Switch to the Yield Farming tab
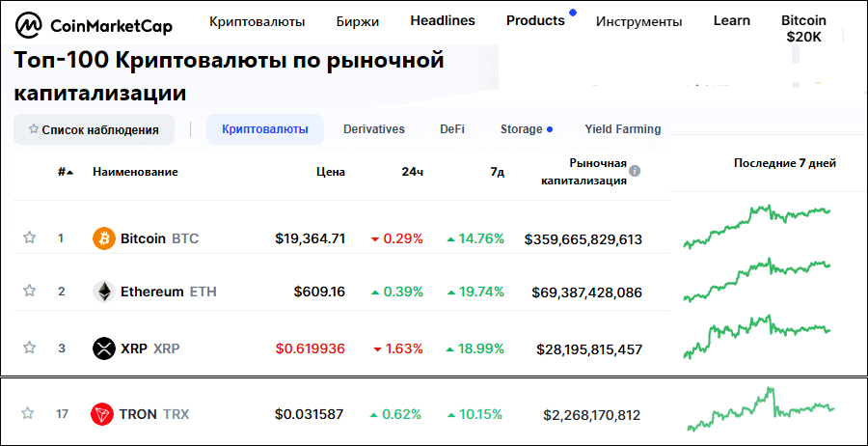 [x=622, y=129]
